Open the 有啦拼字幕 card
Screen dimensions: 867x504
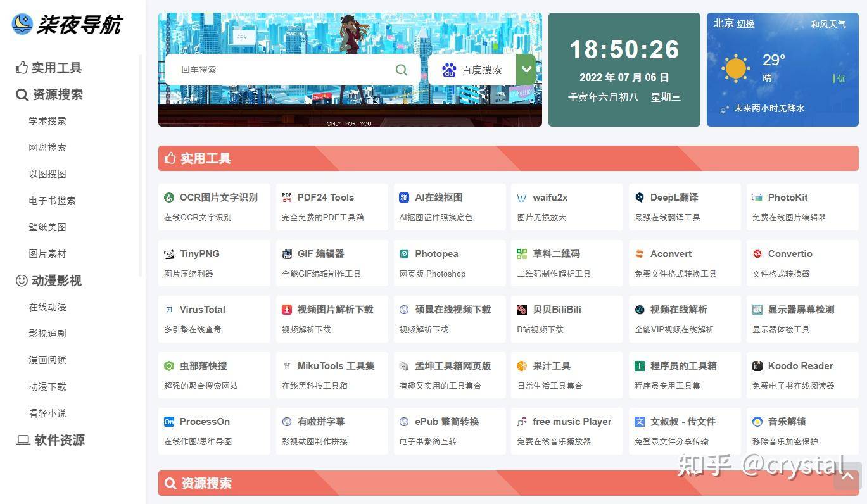coord(332,431)
